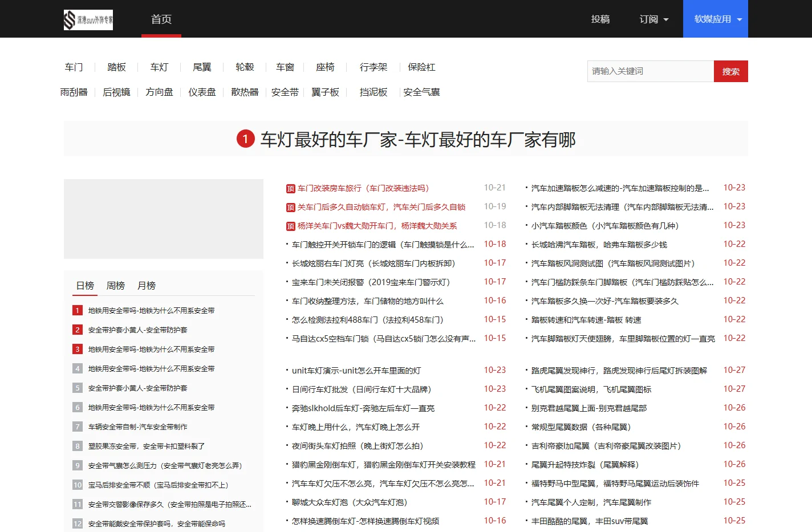812x532 pixels.
Task: Open article 车门触控开关开锁车门的逻辑
Action: coord(383,245)
